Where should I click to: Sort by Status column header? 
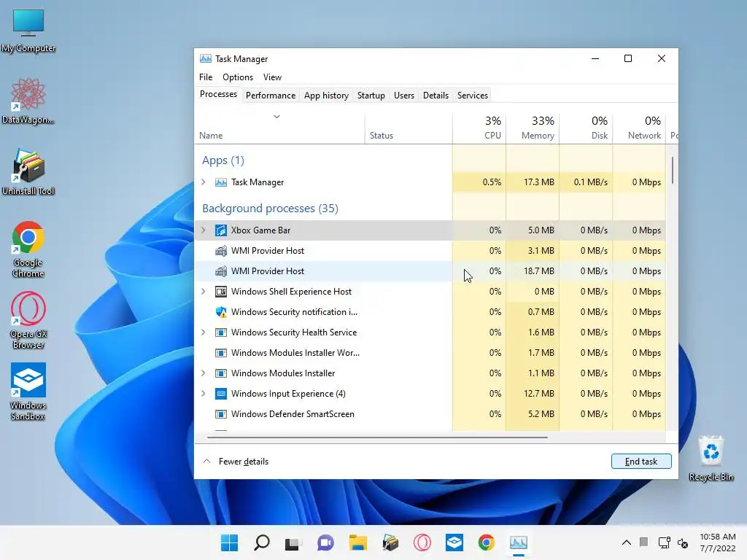[409, 128]
